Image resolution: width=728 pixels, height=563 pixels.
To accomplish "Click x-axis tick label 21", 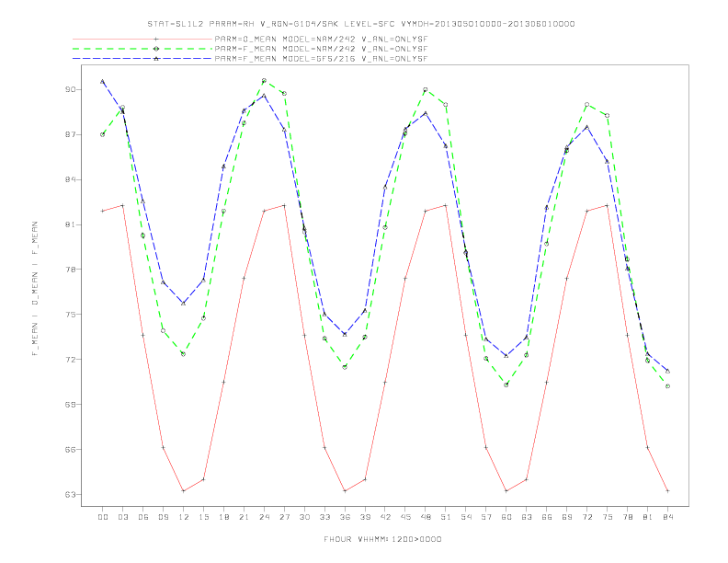I will click(244, 517).
